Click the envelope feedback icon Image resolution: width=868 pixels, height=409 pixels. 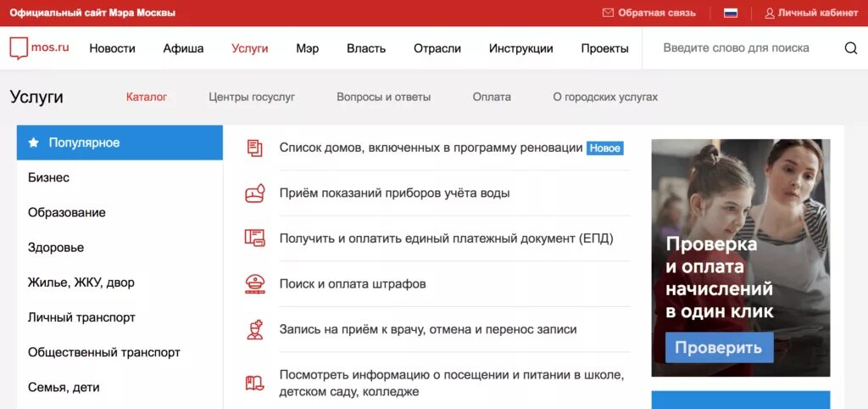608,13
